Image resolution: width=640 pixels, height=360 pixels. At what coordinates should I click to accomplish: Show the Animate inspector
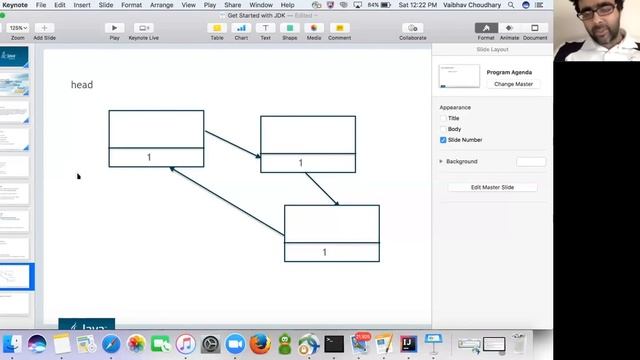[x=509, y=28]
